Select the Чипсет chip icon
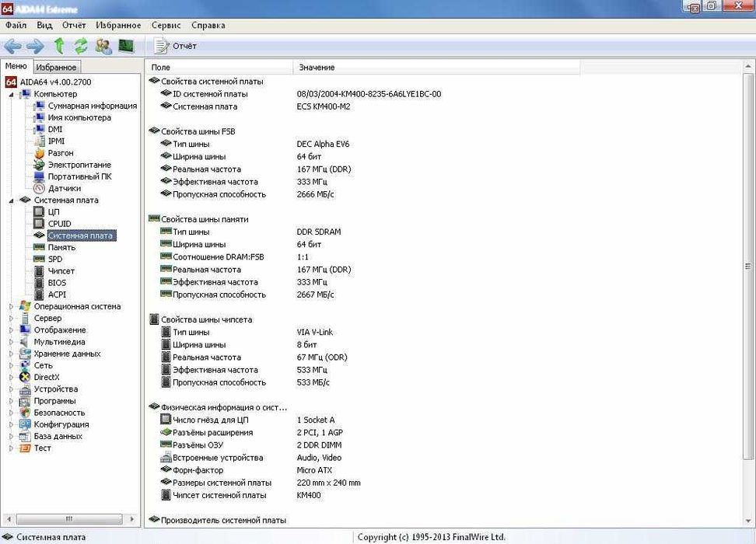 tap(39, 270)
